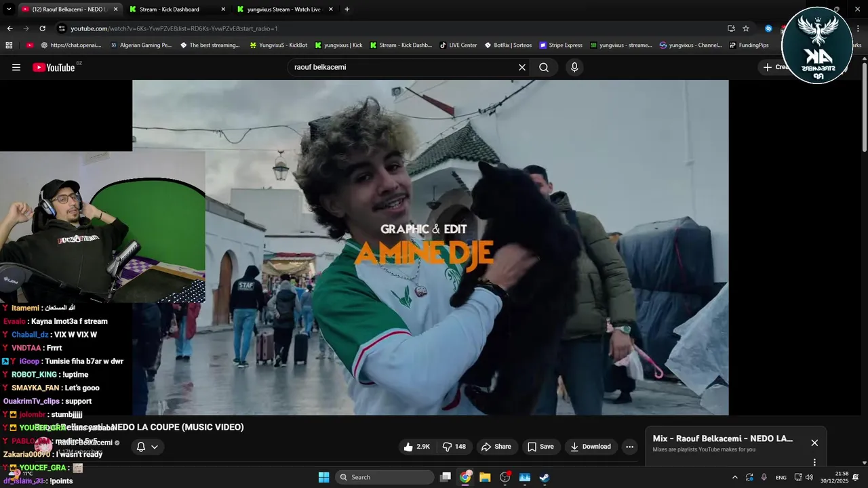Like the video showing 2.9K
The width and height of the screenshot is (868, 488).
pos(417,447)
